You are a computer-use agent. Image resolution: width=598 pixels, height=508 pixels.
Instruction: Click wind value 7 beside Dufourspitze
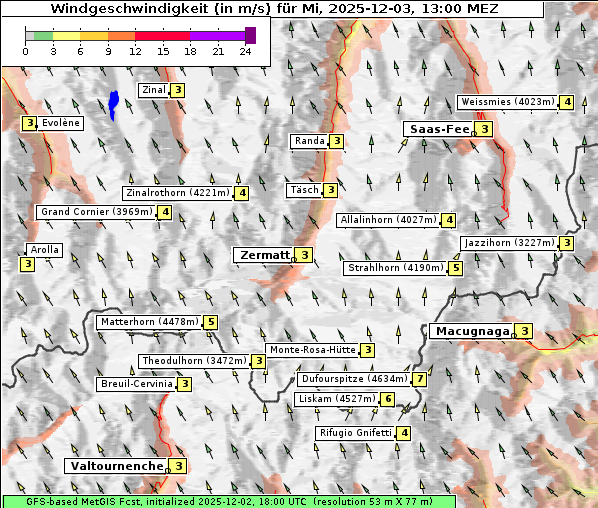coord(420,379)
